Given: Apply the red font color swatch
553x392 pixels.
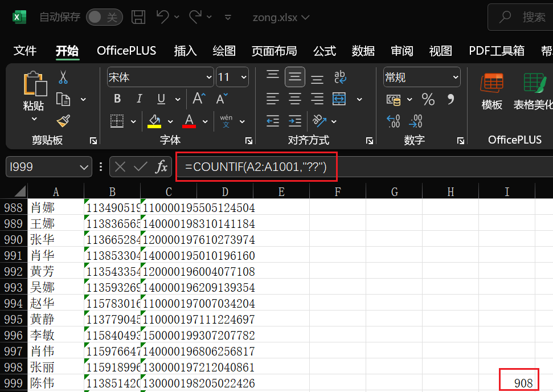Looking at the screenshot, I should [x=189, y=121].
